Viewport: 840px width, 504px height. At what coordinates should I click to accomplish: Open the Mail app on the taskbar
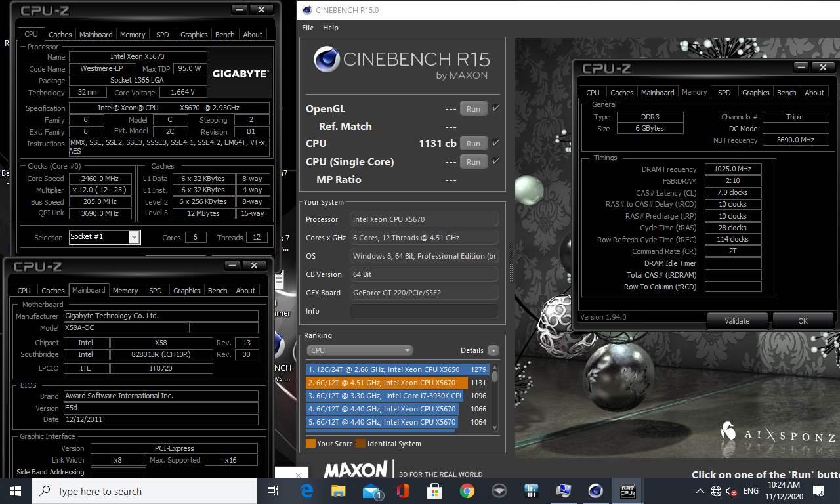371,491
